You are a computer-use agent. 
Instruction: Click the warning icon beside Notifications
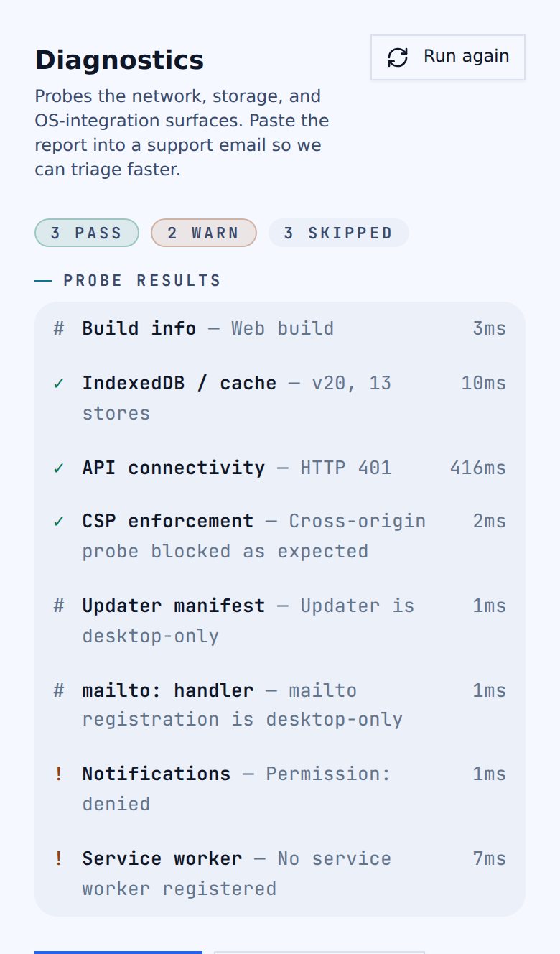pos(59,774)
